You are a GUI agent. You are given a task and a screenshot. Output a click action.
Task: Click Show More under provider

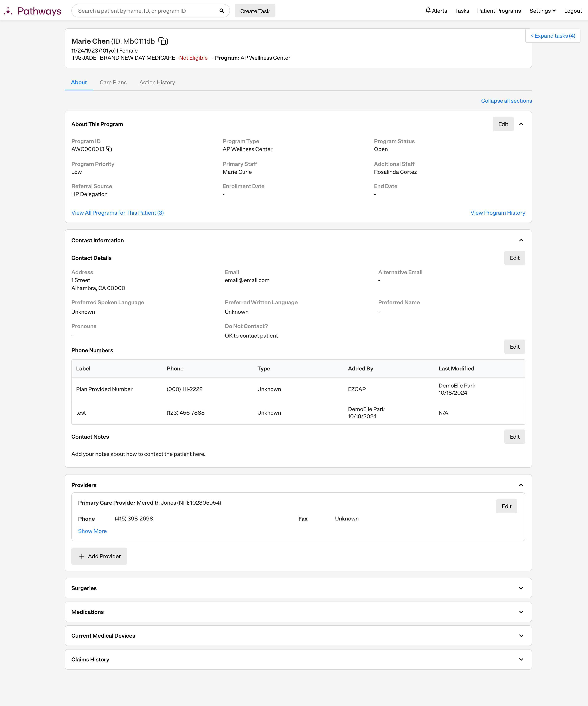click(92, 531)
